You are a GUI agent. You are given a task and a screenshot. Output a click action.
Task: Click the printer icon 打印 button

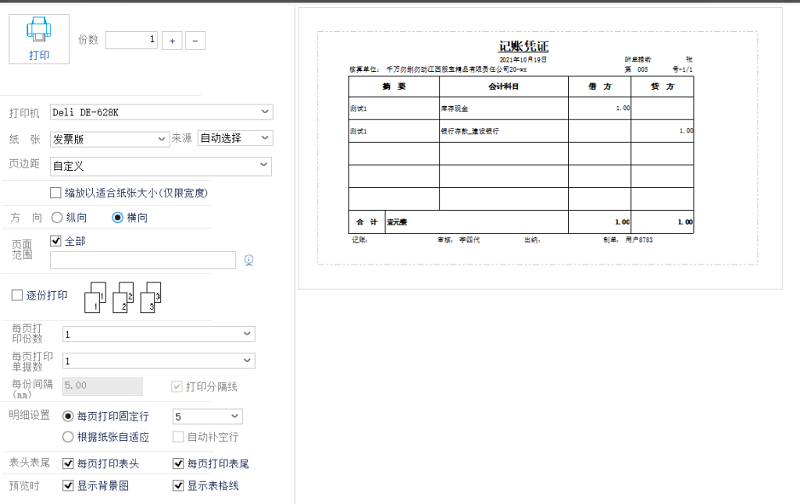pos(39,40)
